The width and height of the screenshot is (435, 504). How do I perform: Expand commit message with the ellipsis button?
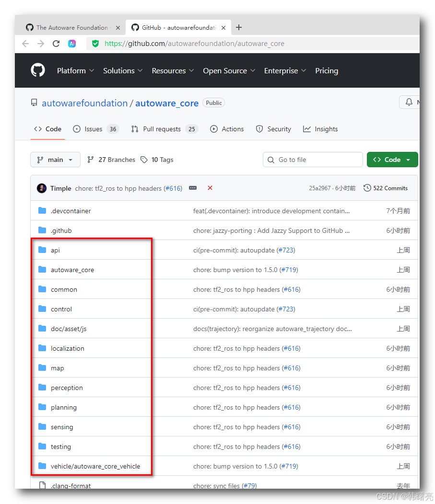click(x=193, y=188)
